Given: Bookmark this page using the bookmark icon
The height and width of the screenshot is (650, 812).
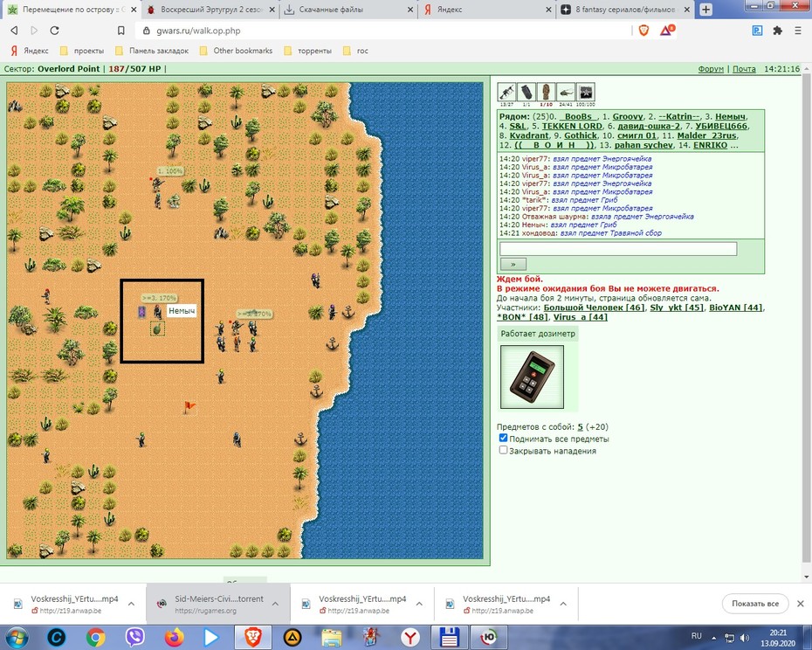Looking at the screenshot, I should [x=120, y=31].
